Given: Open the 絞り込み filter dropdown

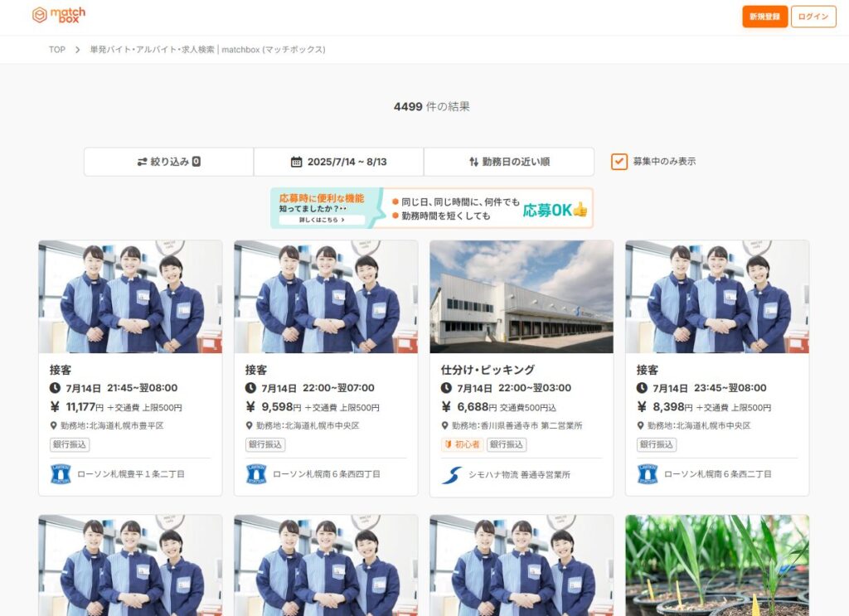Looking at the screenshot, I should (168, 162).
